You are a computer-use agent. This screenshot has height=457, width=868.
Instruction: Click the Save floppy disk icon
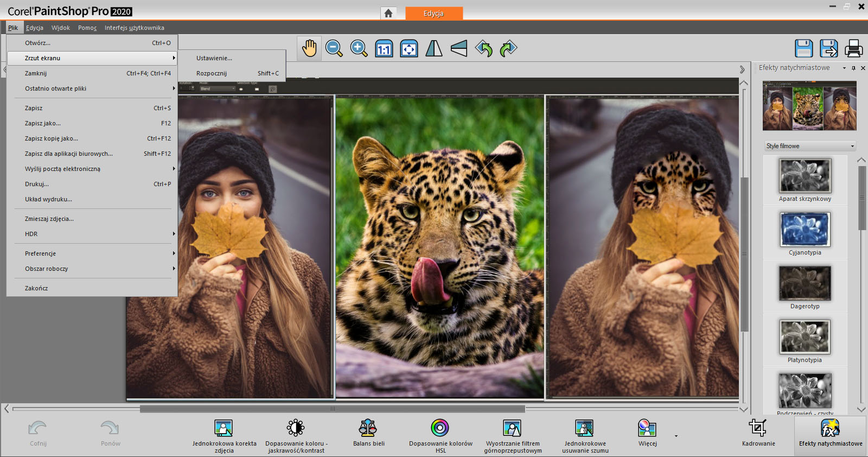804,48
